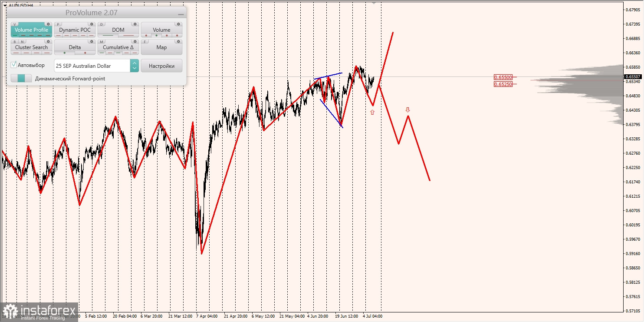The image size is (644, 322).
Task: Minimize the ProVolume 2.07 panel
Action: point(181,14)
